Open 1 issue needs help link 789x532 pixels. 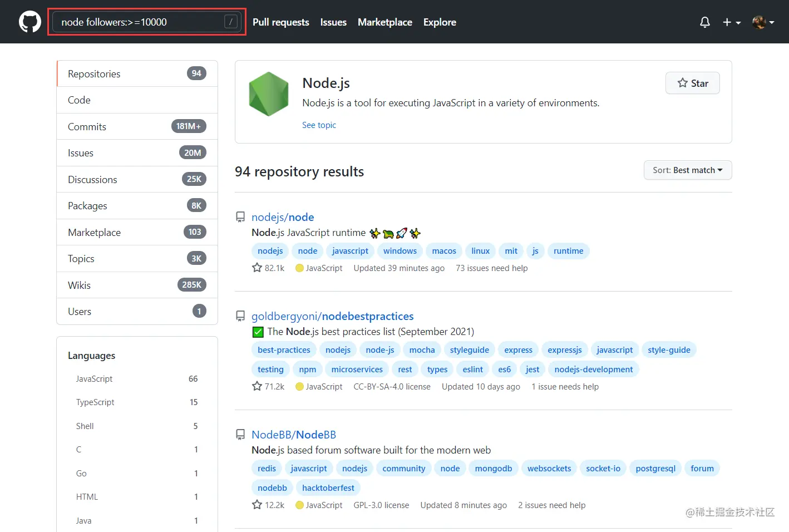[x=565, y=387]
